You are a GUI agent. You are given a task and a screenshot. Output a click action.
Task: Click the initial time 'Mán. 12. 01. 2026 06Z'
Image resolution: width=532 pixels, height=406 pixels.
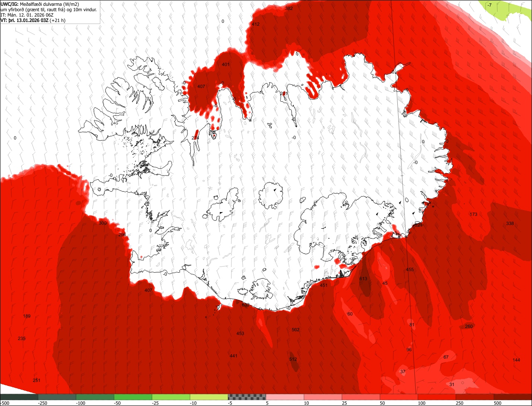pos(30,15)
